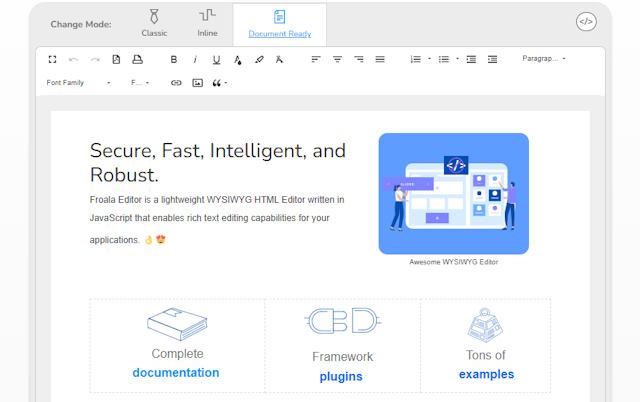The height and width of the screenshot is (402, 640).
Task: Click the caption 'Awesome WYSIWYG Editor'
Action: tap(453, 262)
